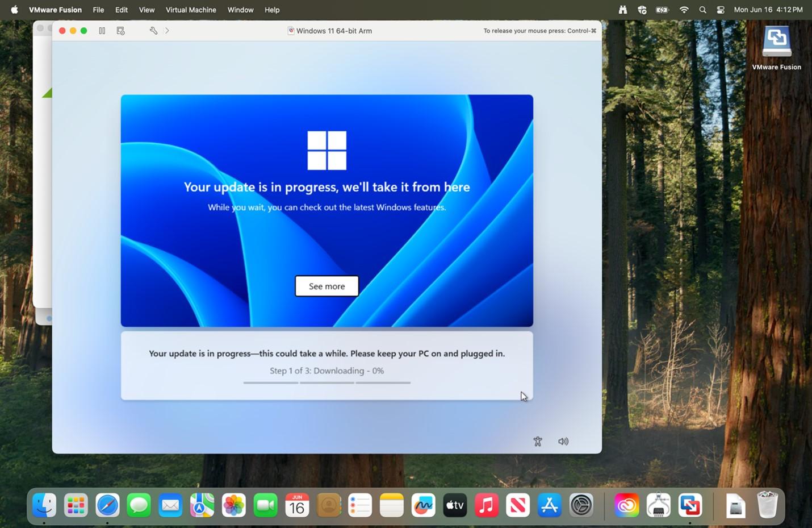Expand the VMware toolbar chevron
This screenshot has height=528, width=812.
pos(167,31)
